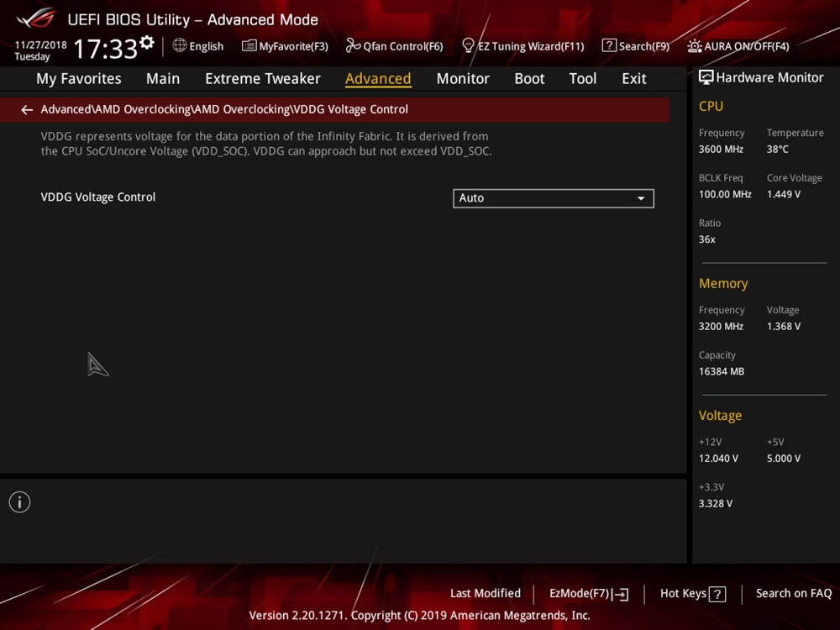Click the 17:33 clock display
Viewport: 840px width, 630px height.
pos(106,49)
